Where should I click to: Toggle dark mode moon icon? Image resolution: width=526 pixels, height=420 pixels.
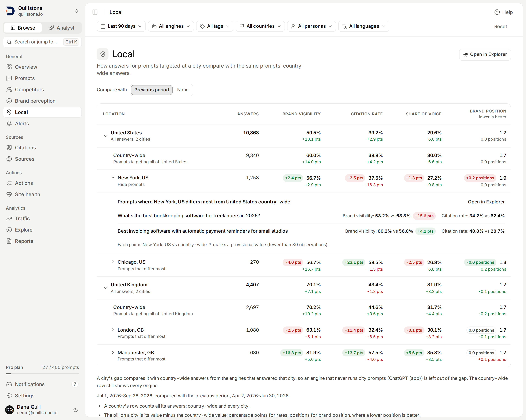point(76,410)
